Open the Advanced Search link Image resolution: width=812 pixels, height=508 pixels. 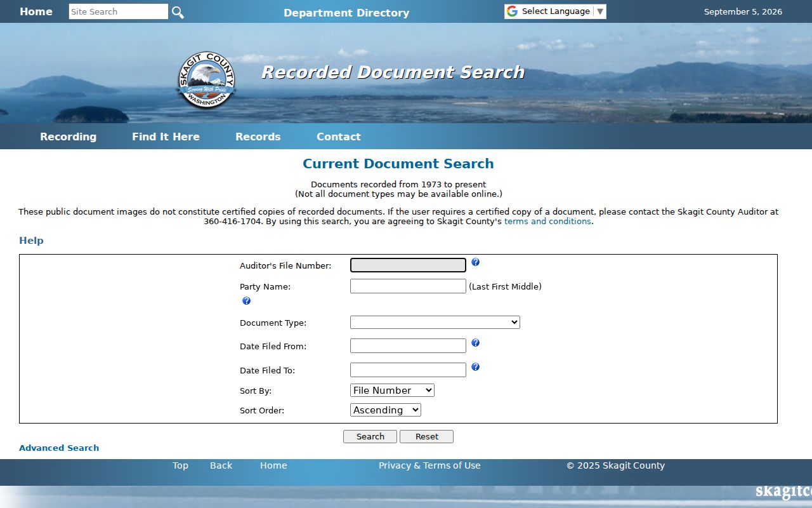click(59, 448)
